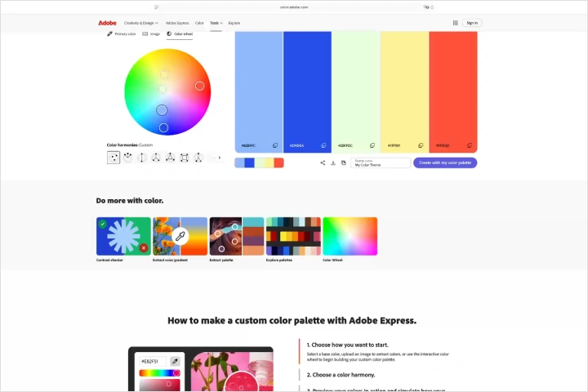
Task: Click the large blue handle on color wheel
Action: tap(162, 110)
